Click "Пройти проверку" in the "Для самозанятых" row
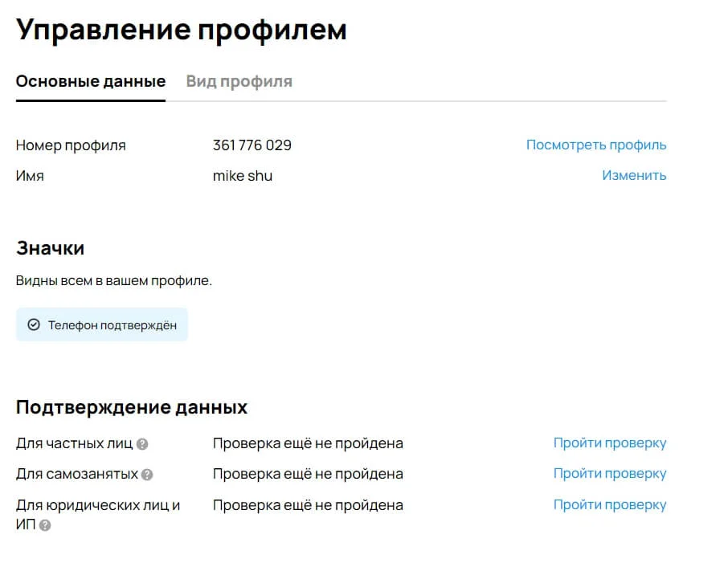Viewport: 728px width, 563px height. pyautogui.click(x=609, y=474)
